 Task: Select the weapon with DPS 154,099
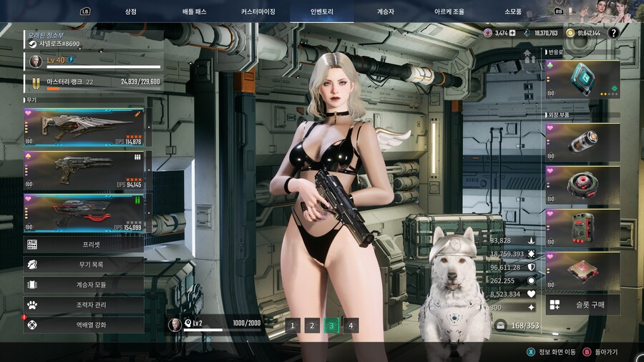point(84,213)
